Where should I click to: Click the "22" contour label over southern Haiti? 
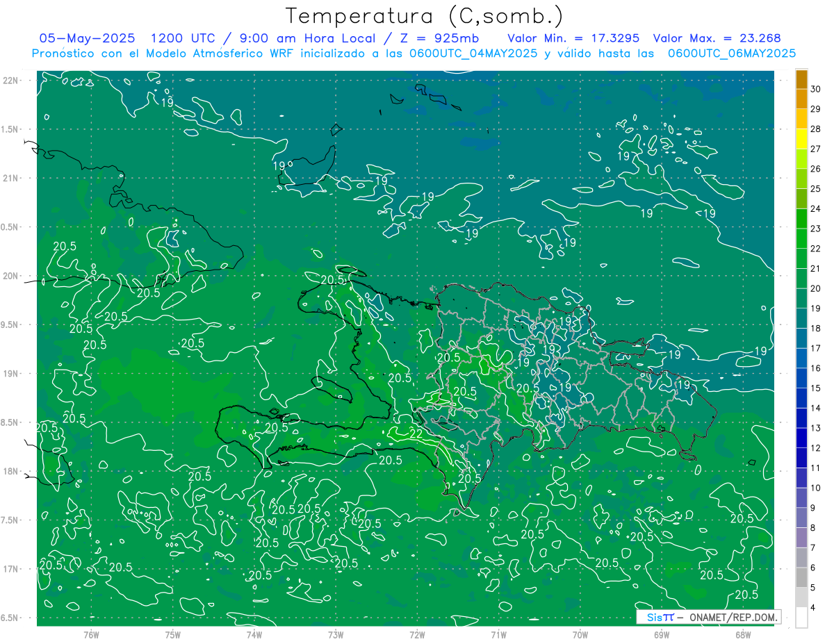(x=416, y=433)
